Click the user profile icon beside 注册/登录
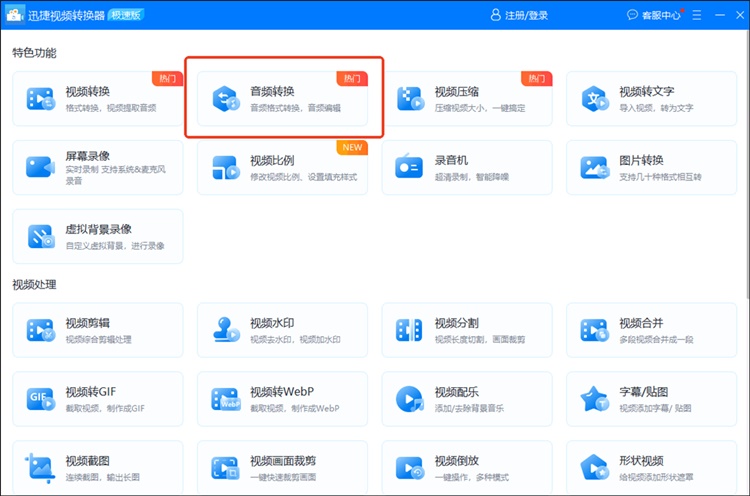This screenshot has height=496, width=750. pos(496,15)
